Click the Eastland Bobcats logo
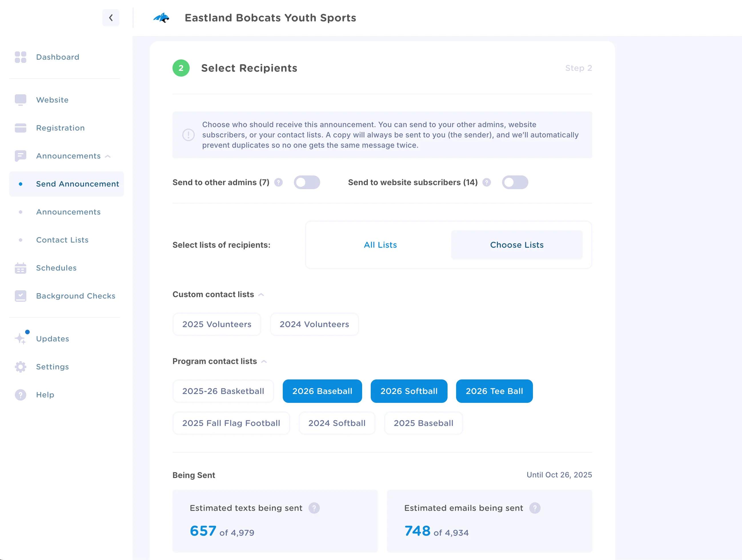The image size is (742, 560). pos(161,18)
